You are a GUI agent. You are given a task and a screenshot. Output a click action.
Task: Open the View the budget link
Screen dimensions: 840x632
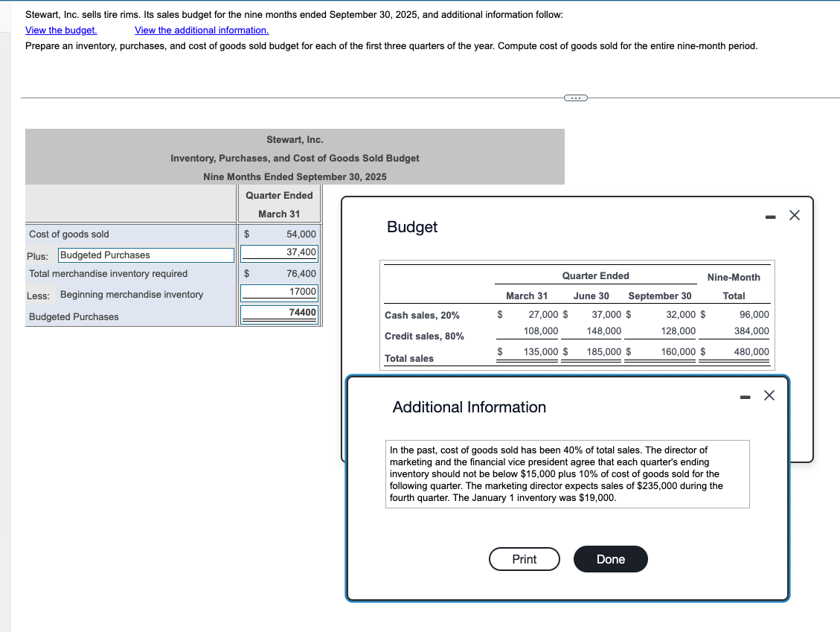[60, 30]
